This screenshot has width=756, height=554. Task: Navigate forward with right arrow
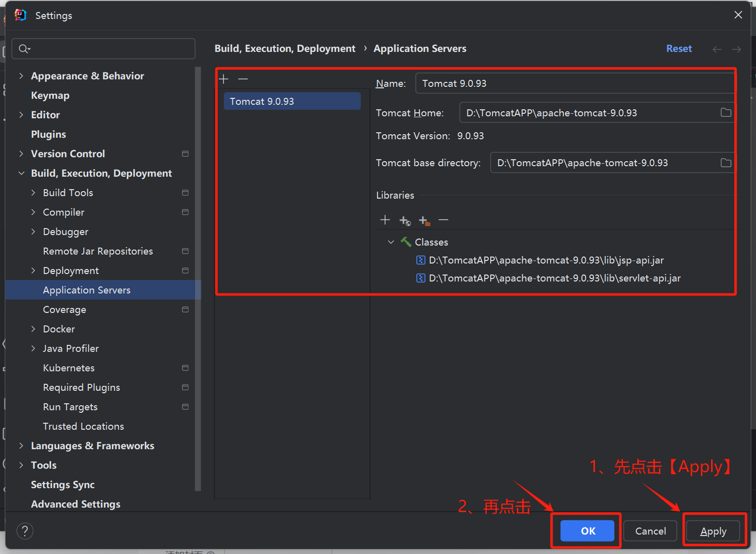pyautogui.click(x=737, y=49)
